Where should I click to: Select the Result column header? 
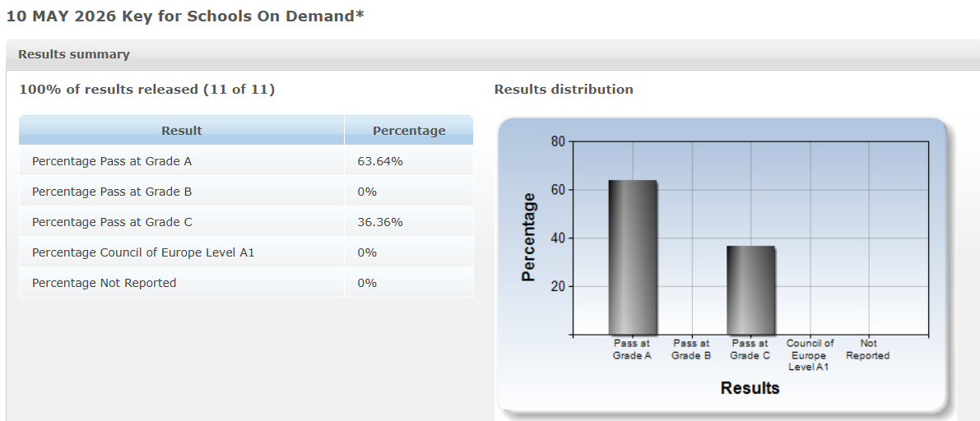tap(181, 131)
